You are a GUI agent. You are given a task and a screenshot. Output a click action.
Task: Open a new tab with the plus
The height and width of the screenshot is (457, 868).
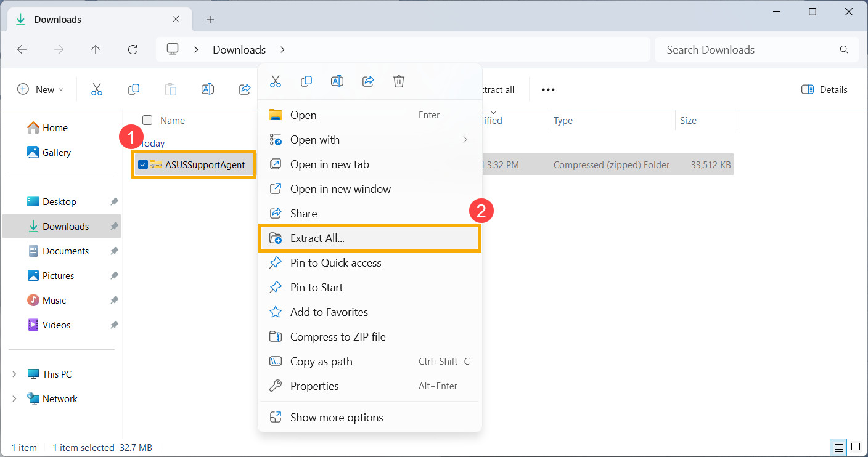pos(210,20)
